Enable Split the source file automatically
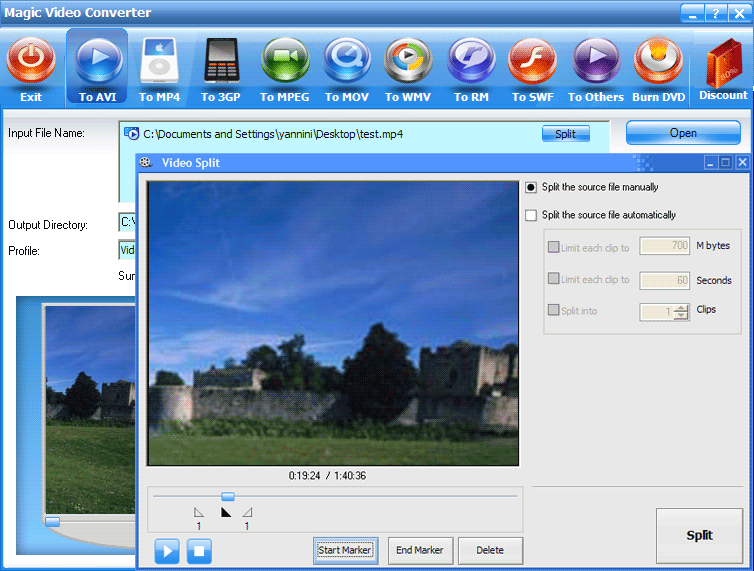The width and height of the screenshot is (754, 571). (531, 215)
